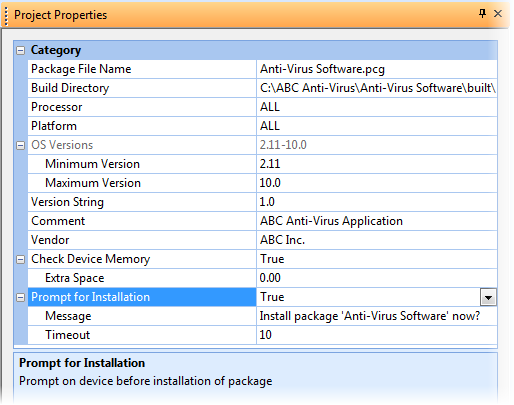Viewport: 514px width, 405px height.
Task: Close the Project Properties panel
Action: pos(498,14)
